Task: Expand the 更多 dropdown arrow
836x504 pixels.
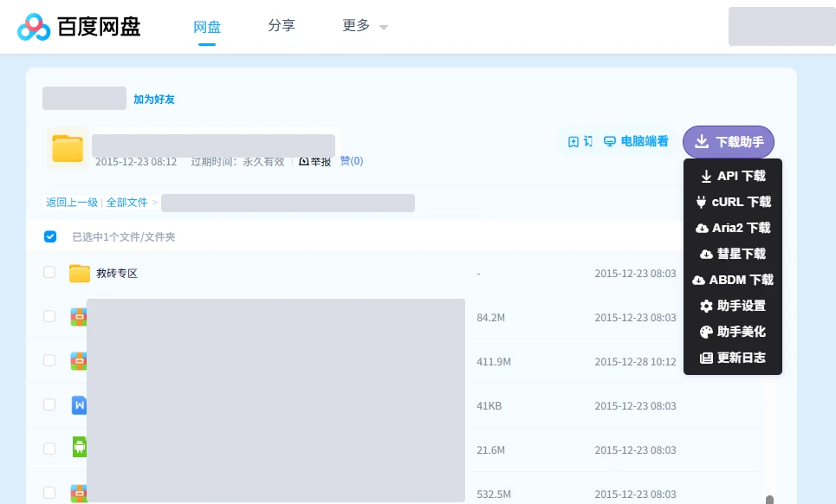Action: click(x=383, y=27)
